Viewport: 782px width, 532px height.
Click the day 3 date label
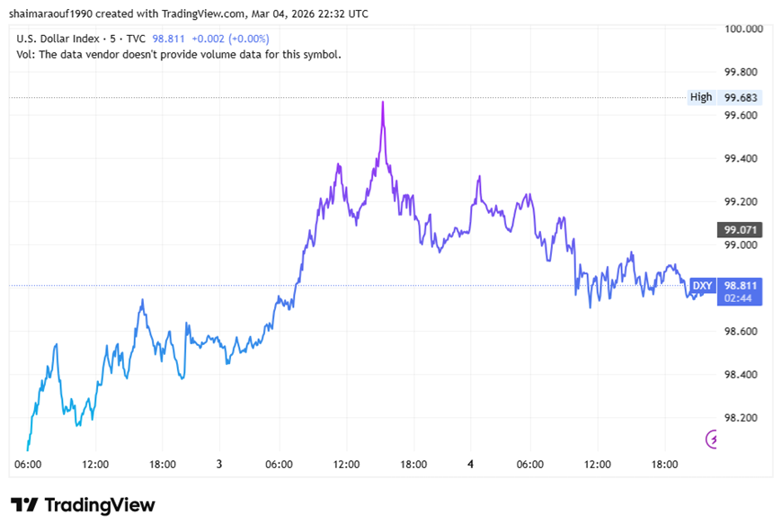pyautogui.click(x=218, y=465)
